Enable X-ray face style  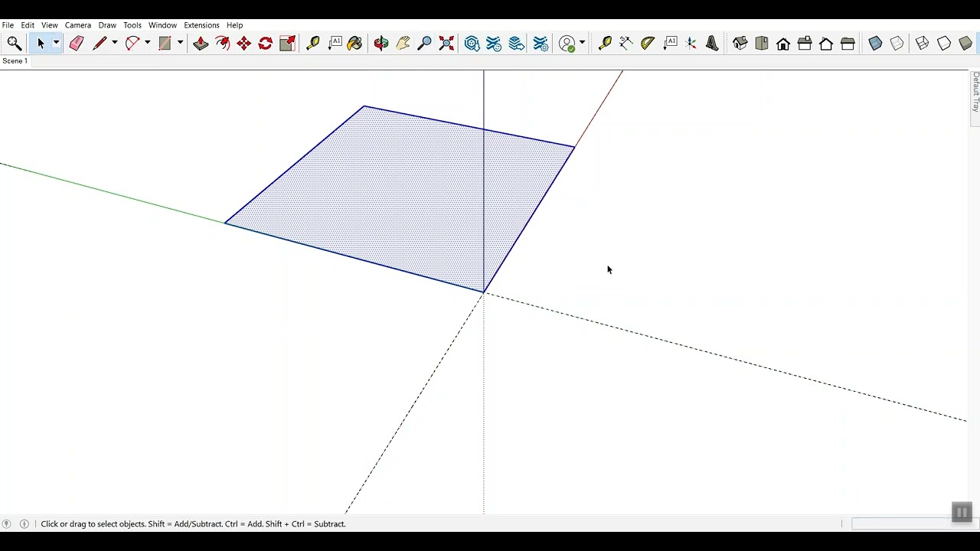[875, 44]
